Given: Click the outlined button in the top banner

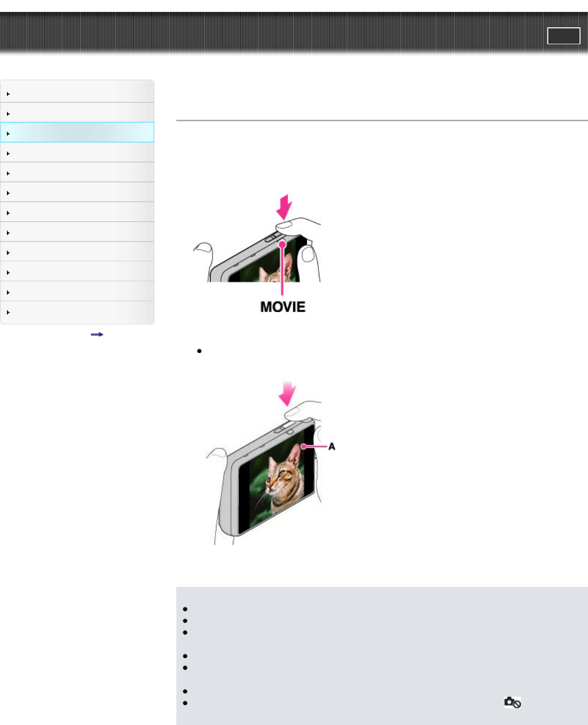Looking at the screenshot, I should (x=564, y=36).
